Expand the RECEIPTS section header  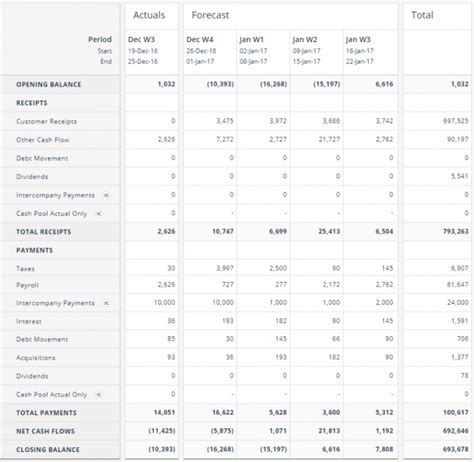(32, 103)
